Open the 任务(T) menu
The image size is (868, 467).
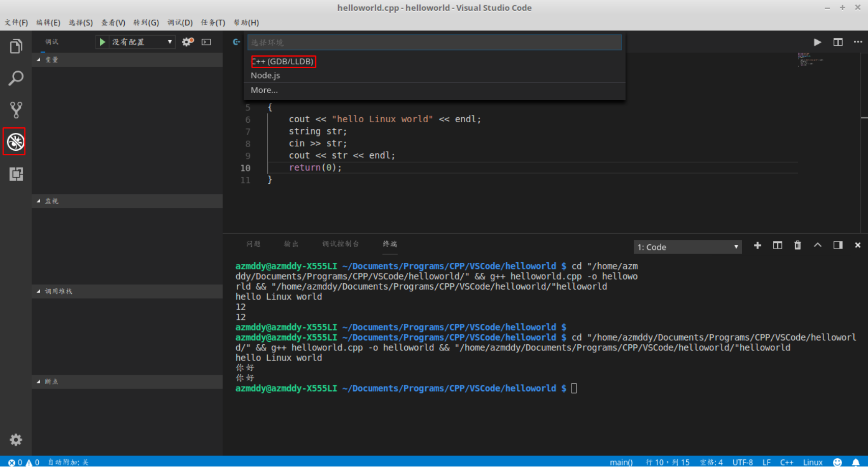[x=213, y=22]
